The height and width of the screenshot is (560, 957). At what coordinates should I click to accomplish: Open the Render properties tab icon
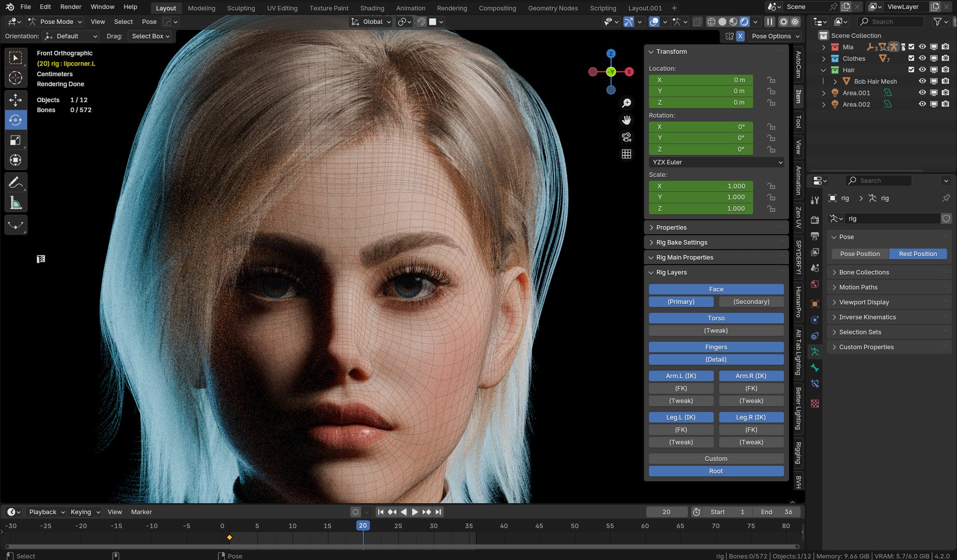pos(815,220)
